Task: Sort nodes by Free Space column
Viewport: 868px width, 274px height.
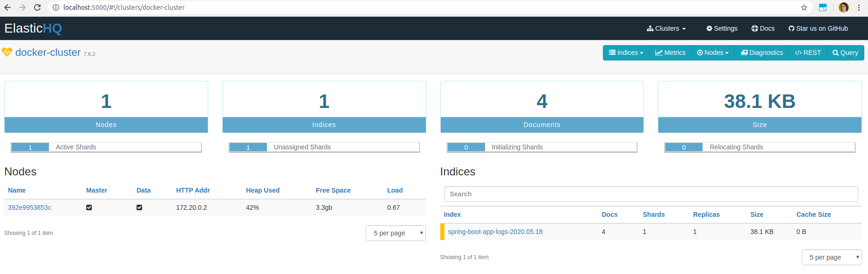Action: tap(333, 190)
